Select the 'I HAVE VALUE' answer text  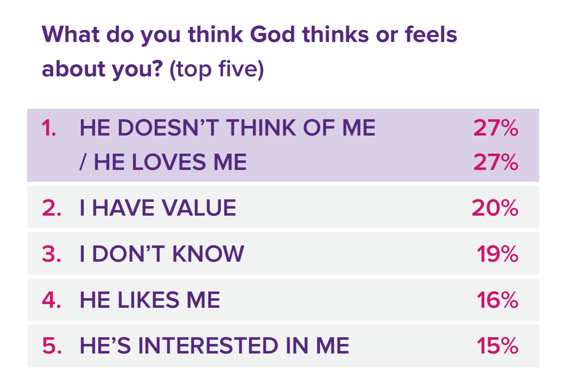point(158,208)
